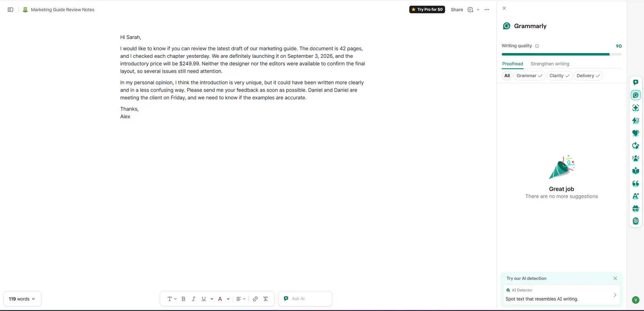This screenshot has height=311, width=644.
Task: Open the citation quote-marks agent icon
Action: 636,183
